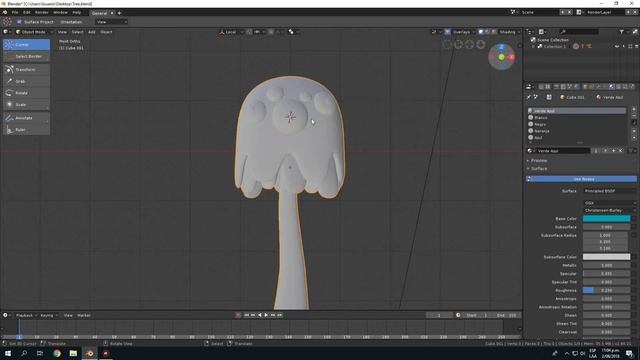The height and width of the screenshot is (360, 640).
Task: Open the Orientation View dropdown
Action: point(111,22)
